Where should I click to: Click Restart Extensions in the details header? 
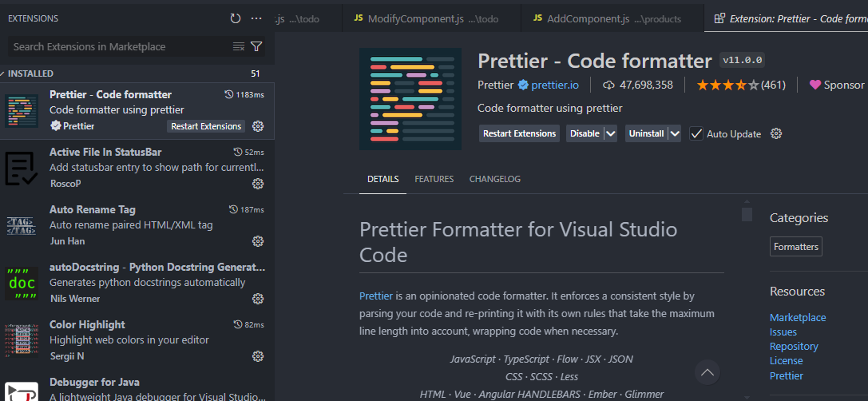tap(519, 133)
